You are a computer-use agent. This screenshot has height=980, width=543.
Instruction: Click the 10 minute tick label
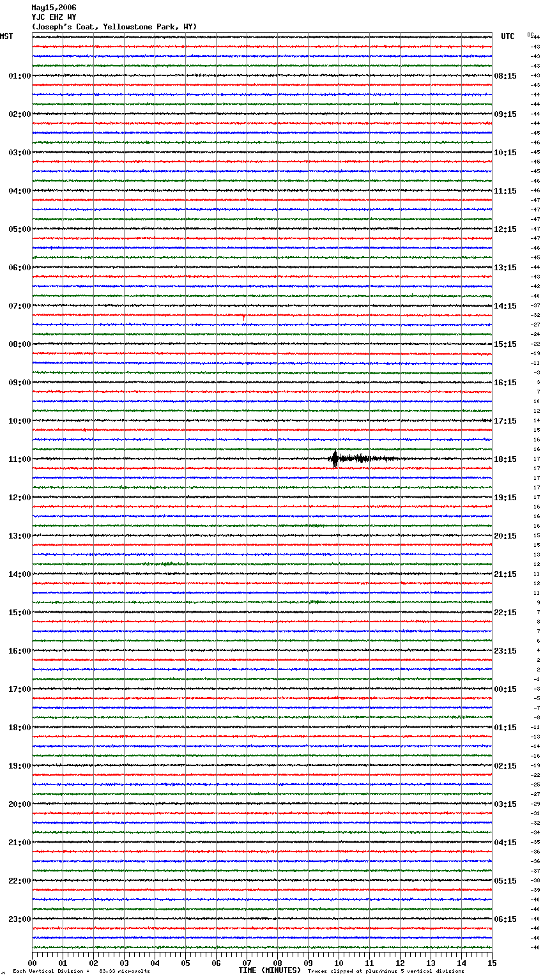339,963
